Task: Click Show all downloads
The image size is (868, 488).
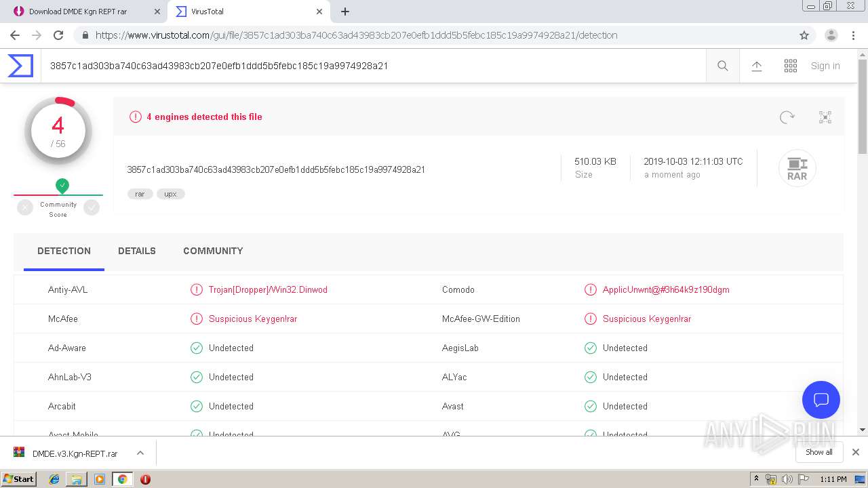Action: (x=819, y=452)
